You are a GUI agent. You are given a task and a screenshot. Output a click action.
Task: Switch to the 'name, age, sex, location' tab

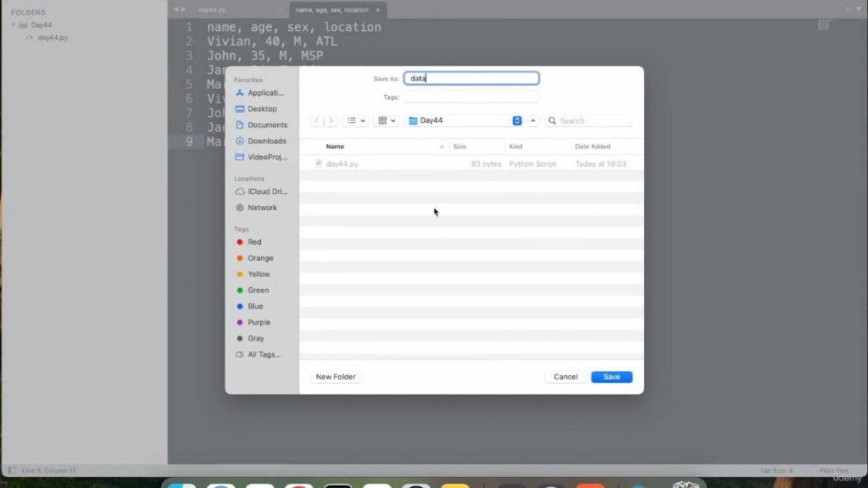(331, 10)
